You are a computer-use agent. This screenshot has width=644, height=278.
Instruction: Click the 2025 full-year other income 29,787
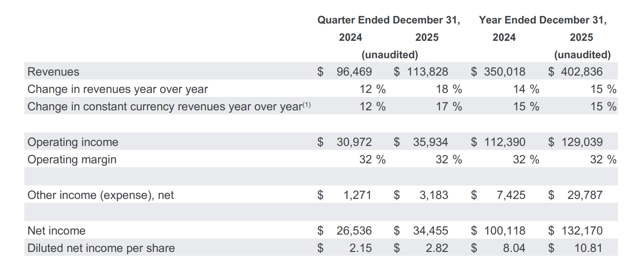(585, 195)
